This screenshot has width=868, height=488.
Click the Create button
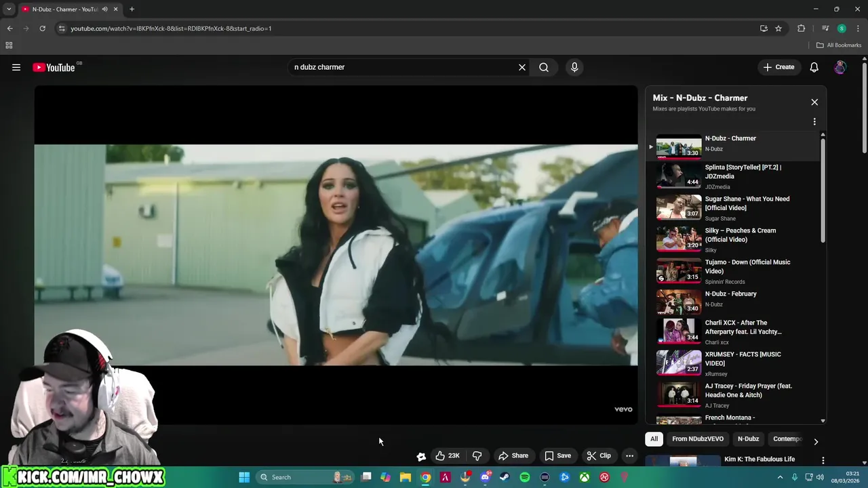coord(778,67)
